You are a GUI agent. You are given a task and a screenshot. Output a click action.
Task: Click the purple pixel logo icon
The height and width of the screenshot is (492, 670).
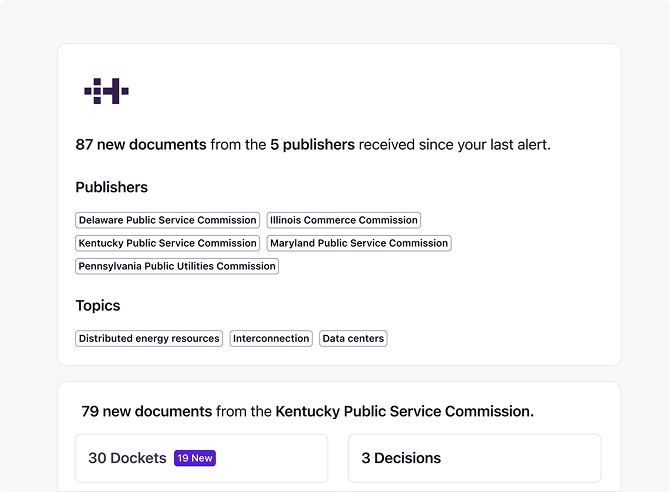[x=106, y=91]
